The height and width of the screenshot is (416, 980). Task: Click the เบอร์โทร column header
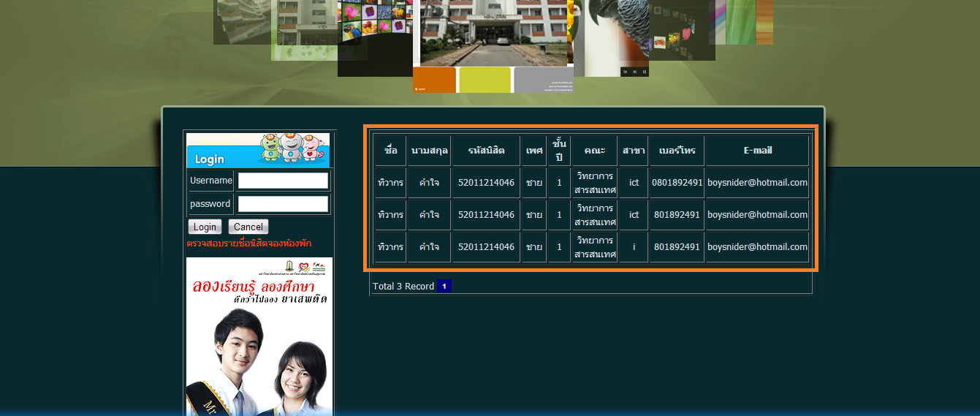[x=677, y=151]
